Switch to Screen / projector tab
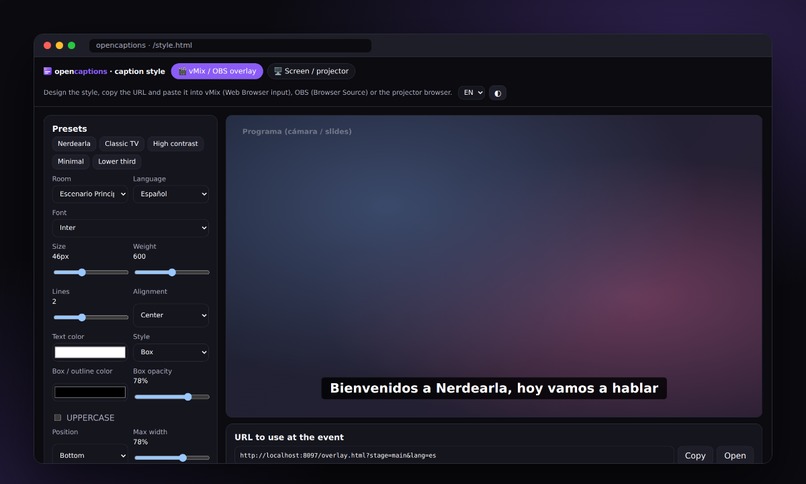Image resolution: width=806 pixels, height=484 pixels. point(311,71)
